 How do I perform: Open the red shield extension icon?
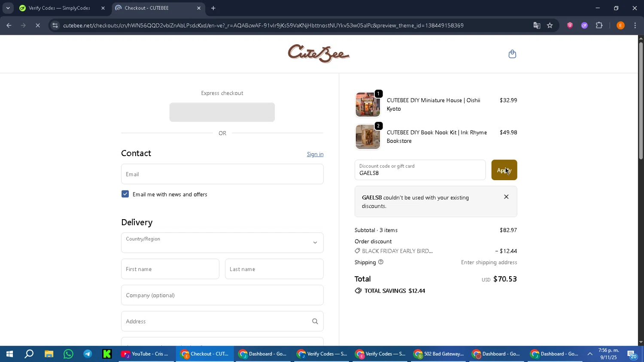[570, 25]
